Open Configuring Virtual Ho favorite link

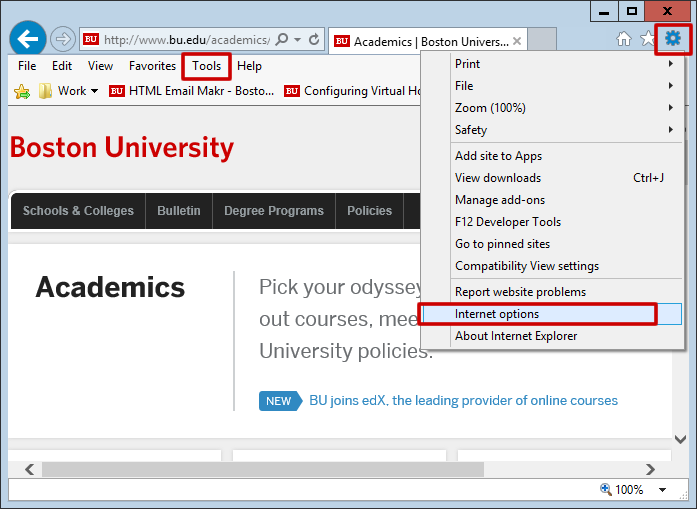click(x=352, y=91)
